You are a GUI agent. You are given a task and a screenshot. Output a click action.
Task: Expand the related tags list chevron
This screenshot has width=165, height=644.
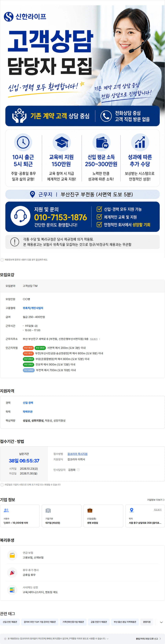161,622
